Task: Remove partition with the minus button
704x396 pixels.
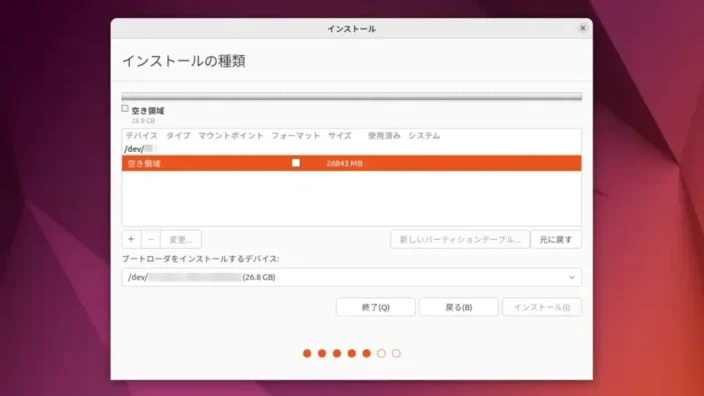Action: pos(151,239)
